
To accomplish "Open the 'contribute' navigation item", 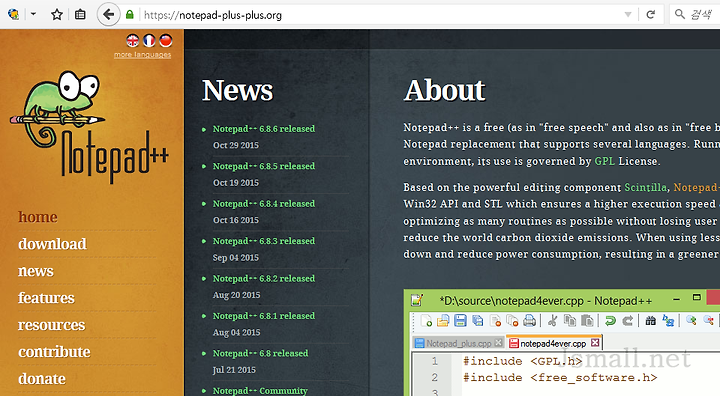I will tap(54, 351).
